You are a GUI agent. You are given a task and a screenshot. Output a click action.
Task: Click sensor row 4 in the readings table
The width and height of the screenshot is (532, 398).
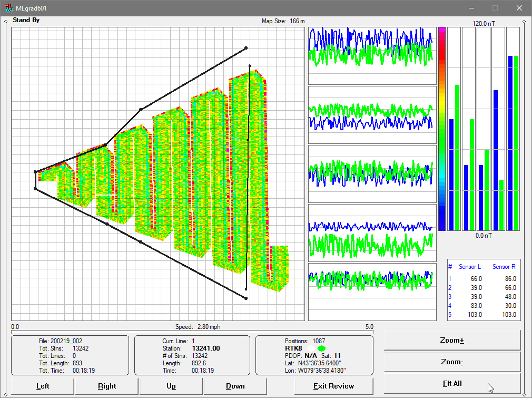pos(482,306)
